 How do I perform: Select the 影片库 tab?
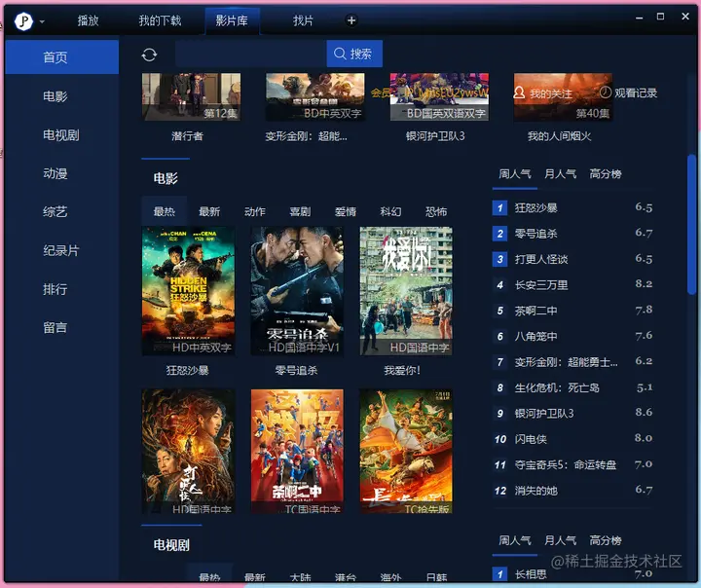coord(232,20)
